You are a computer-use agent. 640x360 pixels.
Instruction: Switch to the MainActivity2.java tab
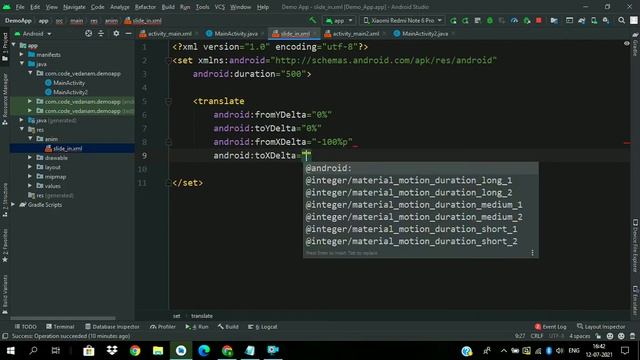(x=424, y=33)
